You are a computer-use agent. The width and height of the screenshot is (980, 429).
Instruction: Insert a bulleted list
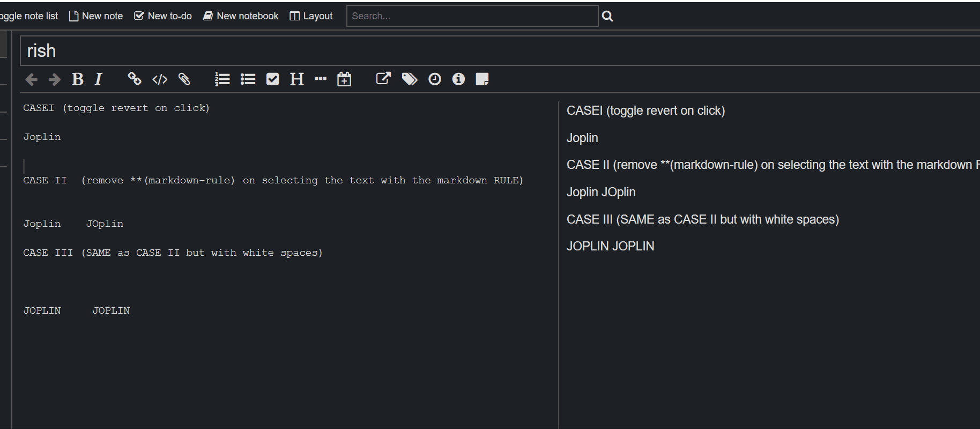(x=248, y=79)
